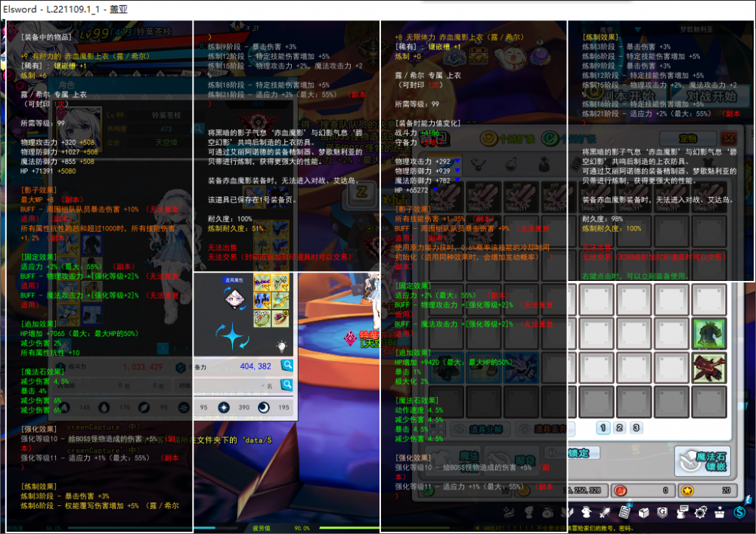Click the rotating blue star attribute icon
Image resolution: width=756 pixels, height=534 pixels.
point(232,335)
